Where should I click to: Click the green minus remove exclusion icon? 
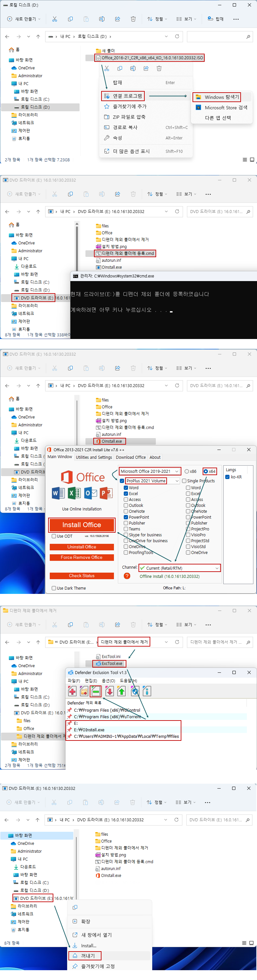click(96, 691)
